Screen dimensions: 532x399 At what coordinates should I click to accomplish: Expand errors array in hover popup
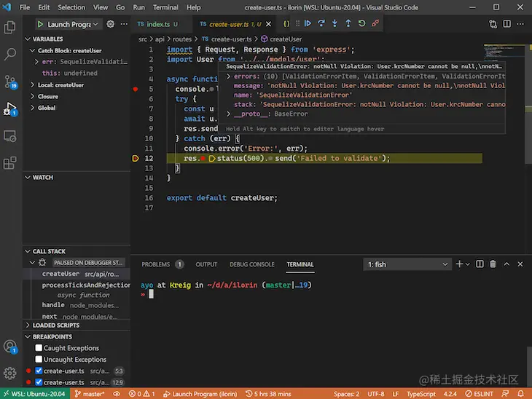point(229,76)
